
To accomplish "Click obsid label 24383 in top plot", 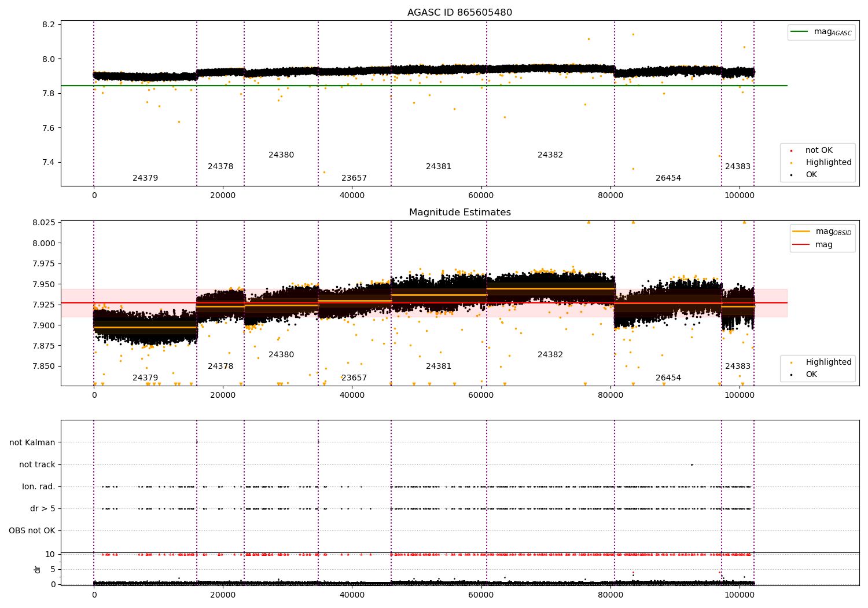I will pyautogui.click(x=738, y=167).
